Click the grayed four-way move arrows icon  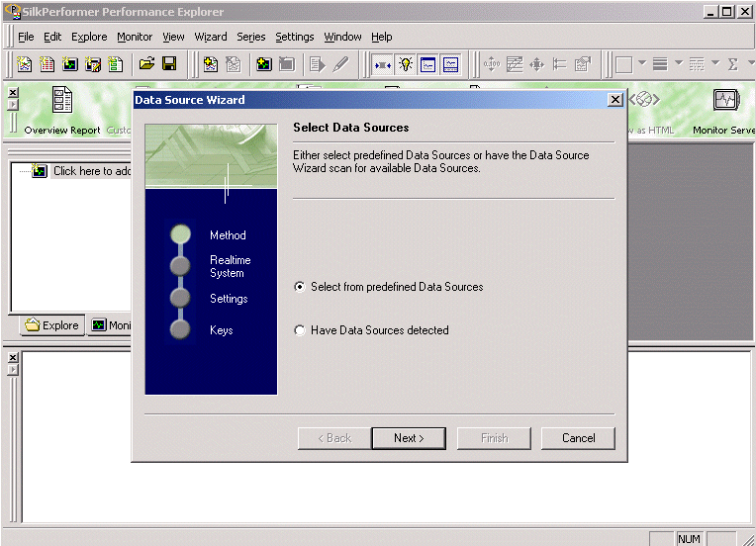pos(536,64)
